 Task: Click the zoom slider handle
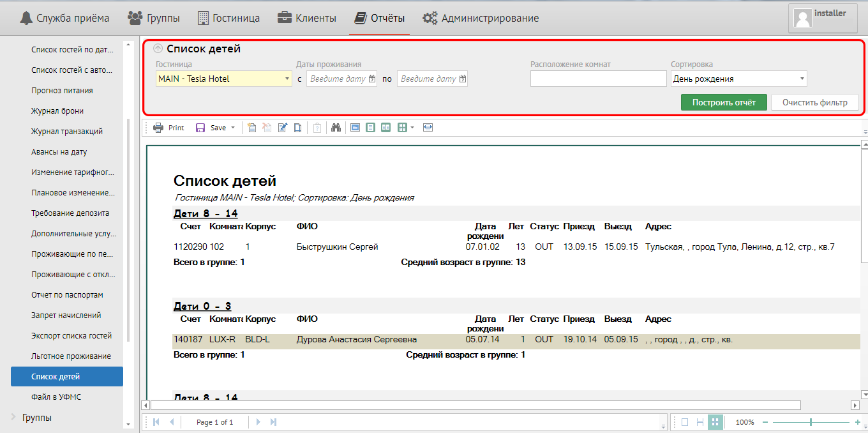pyautogui.click(x=811, y=422)
